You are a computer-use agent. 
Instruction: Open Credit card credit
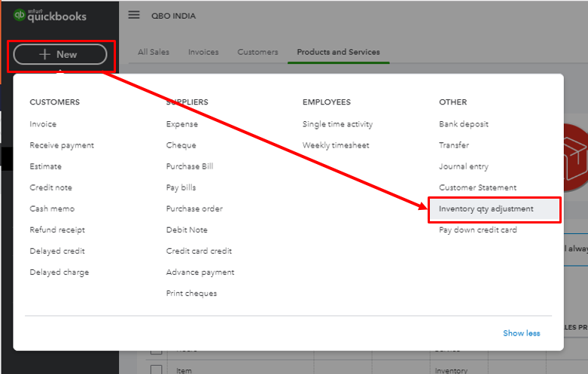199,251
